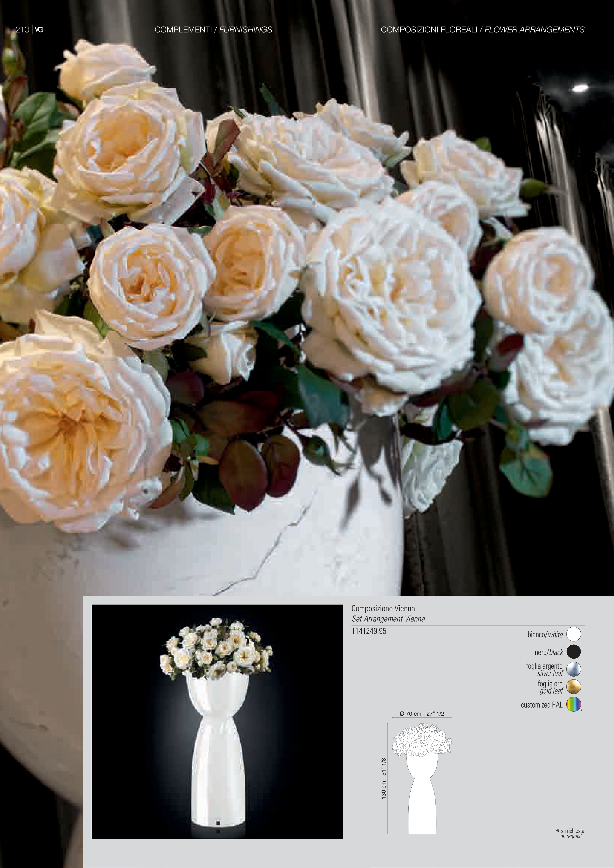Click the Composizione Vienna title
This screenshot has width=614, height=868.
pyautogui.click(x=383, y=609)
